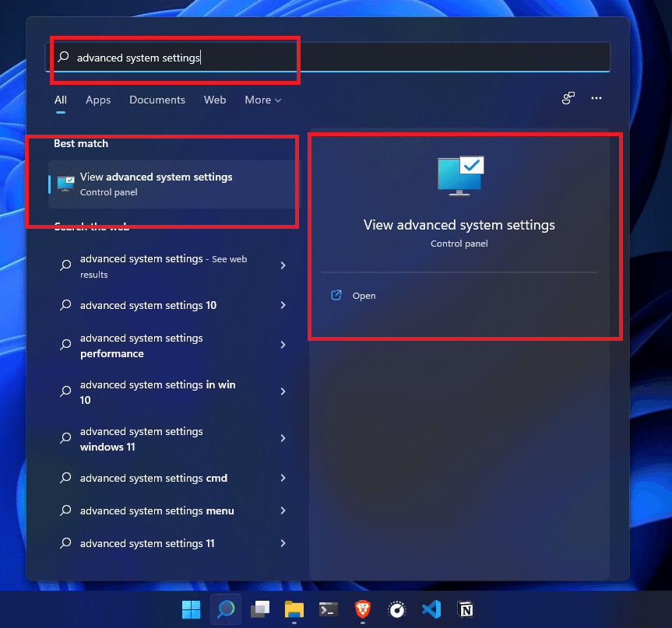Expand the More dropdown filter
This screenshot has height=628, width=672.
tap(262, 100)
